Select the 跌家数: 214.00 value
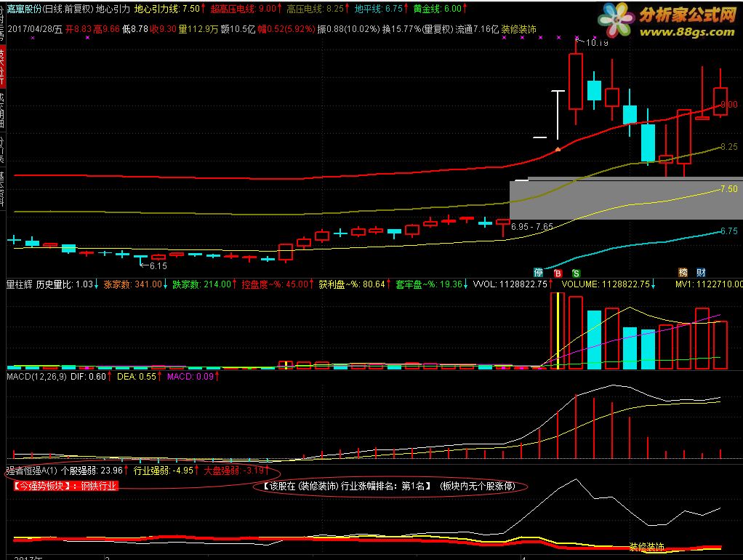Image resolution: width=743 pixels, height=560 pixels. point(201,284)
